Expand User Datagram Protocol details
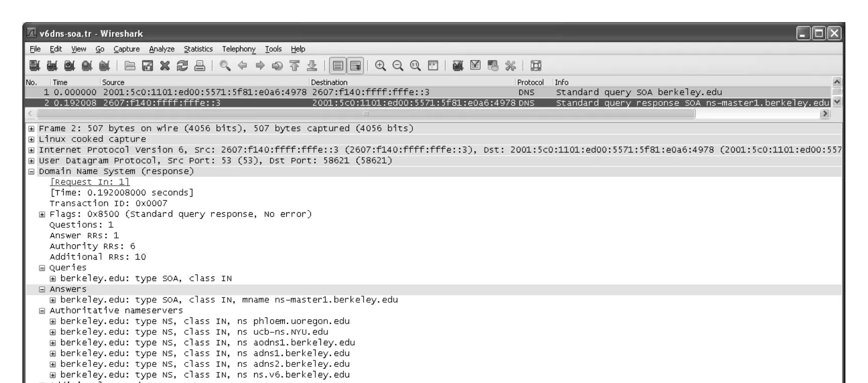868x383 pixels. (32, 161)
